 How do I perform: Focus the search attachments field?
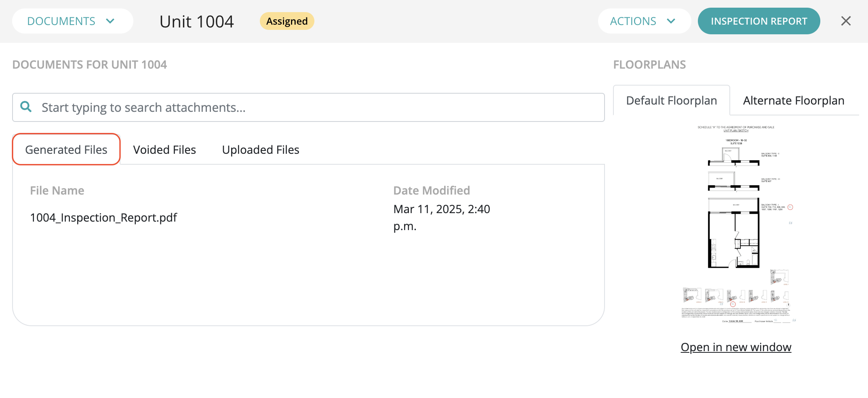tap(308, 107)
